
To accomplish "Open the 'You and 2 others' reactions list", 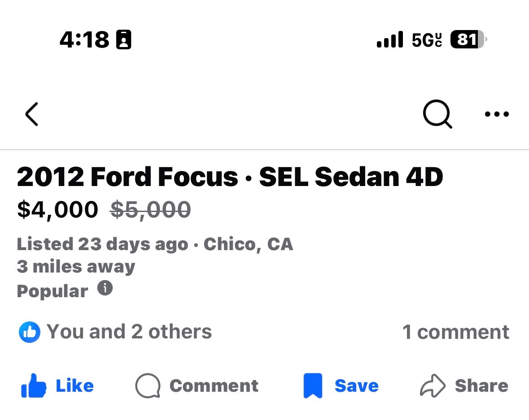I will [129, 332].
